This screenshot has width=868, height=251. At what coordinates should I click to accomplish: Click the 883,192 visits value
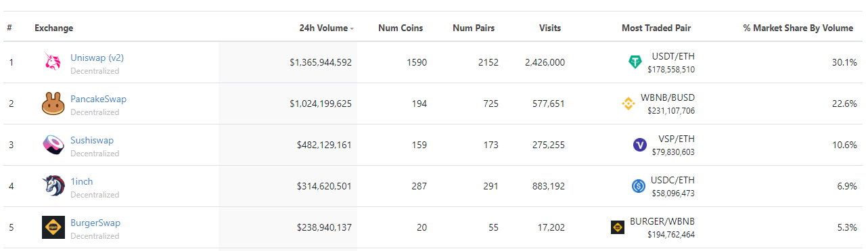tap(548, 186)
